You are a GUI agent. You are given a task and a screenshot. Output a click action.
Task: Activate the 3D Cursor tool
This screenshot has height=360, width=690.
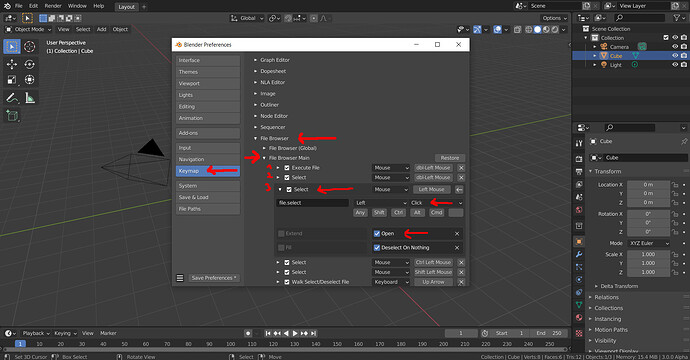pos(29,46)
